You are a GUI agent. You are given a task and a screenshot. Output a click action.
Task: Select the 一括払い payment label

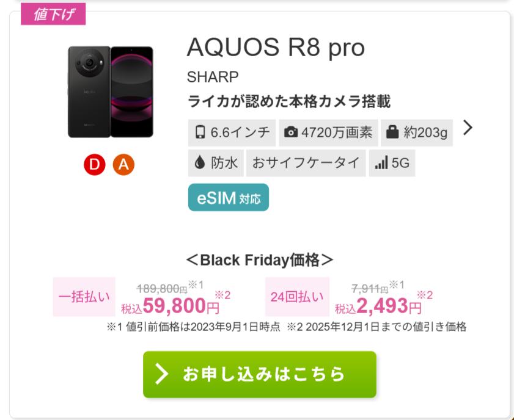pyautogui.click(x=85, y=297)
